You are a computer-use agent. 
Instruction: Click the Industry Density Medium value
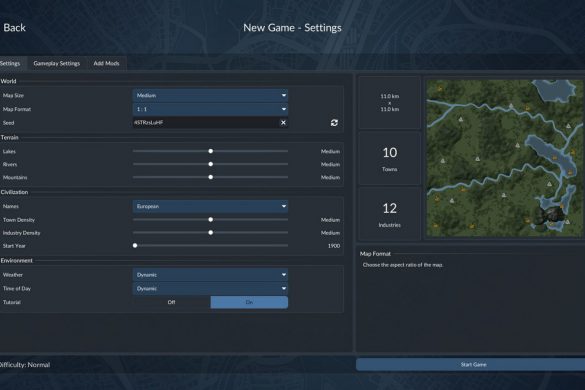(x=330, y=233)
